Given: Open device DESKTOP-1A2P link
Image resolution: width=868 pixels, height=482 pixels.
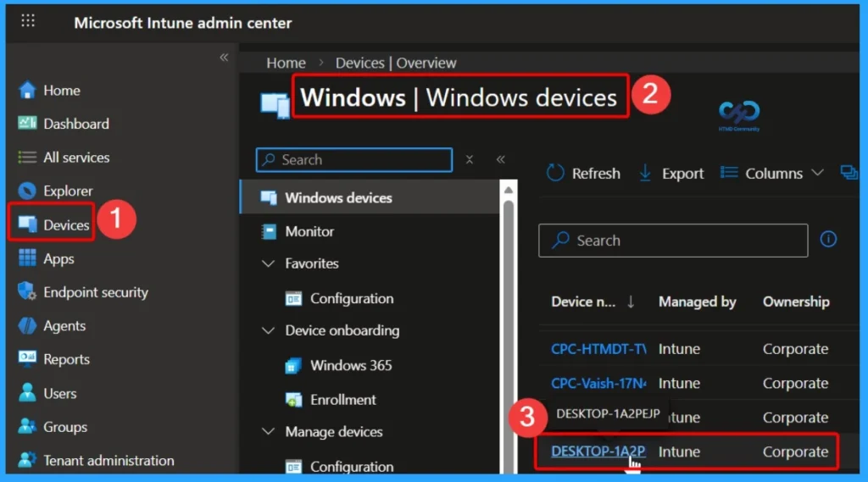Looking at the screenshot, I should tap(598, 452).
